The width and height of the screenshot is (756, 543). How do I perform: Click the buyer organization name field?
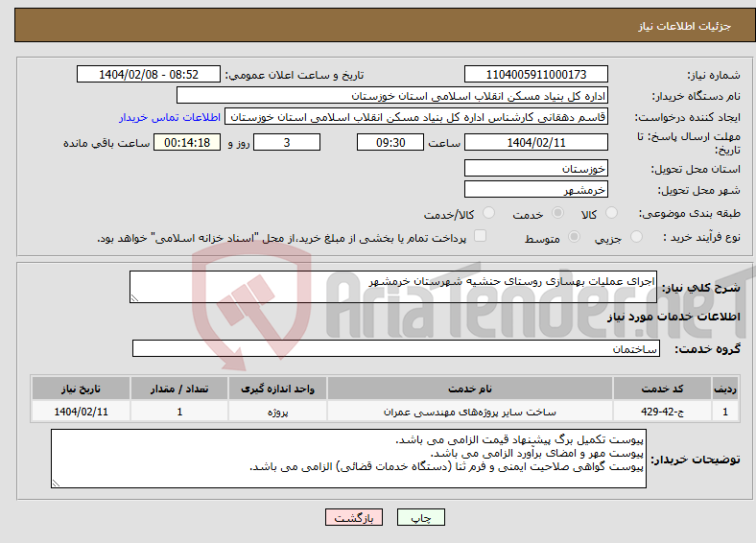pyautogui.click(x=392, y=96)
